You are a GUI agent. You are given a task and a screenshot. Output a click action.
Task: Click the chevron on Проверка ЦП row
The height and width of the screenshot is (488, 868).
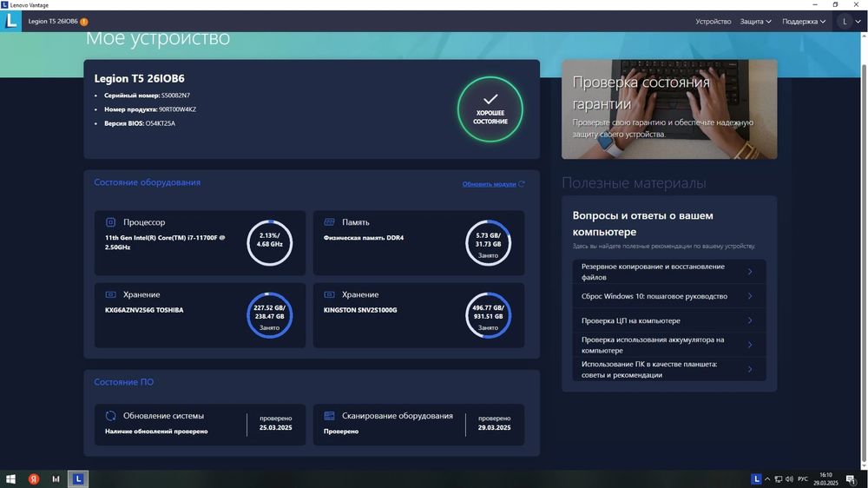click(750, 320)
